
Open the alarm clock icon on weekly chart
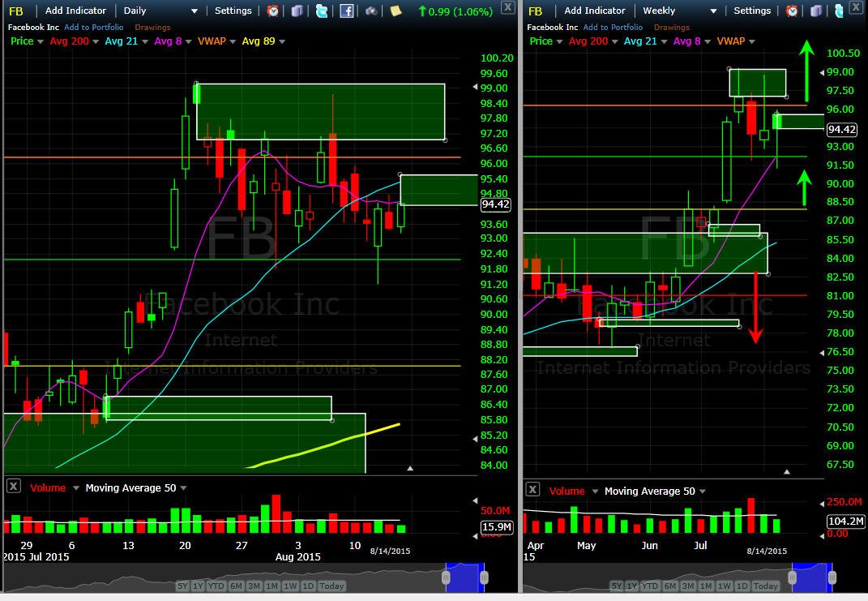click(x=792, y=11)
